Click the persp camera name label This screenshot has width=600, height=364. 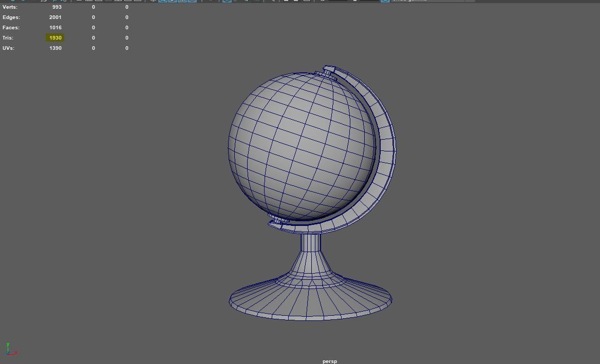click(329, 361)
